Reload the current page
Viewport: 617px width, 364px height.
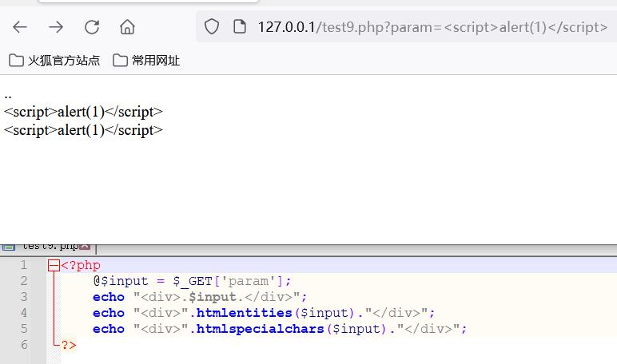coord(92,27)
